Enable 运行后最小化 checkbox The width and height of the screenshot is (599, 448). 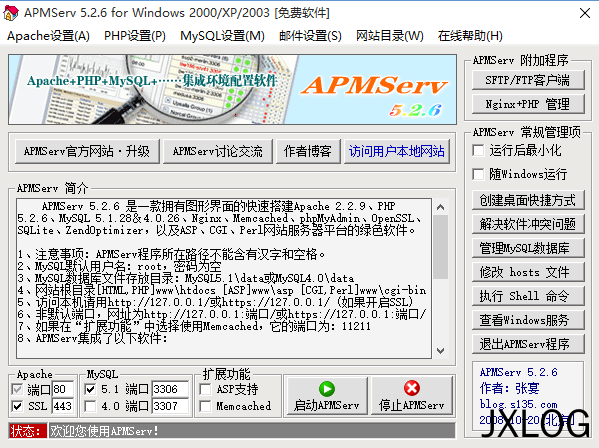tap(478, 150)
